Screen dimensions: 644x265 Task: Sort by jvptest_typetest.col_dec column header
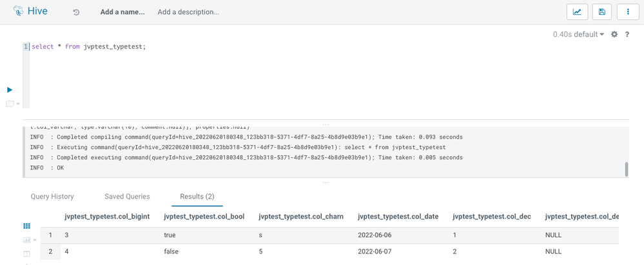pos(492,216)
